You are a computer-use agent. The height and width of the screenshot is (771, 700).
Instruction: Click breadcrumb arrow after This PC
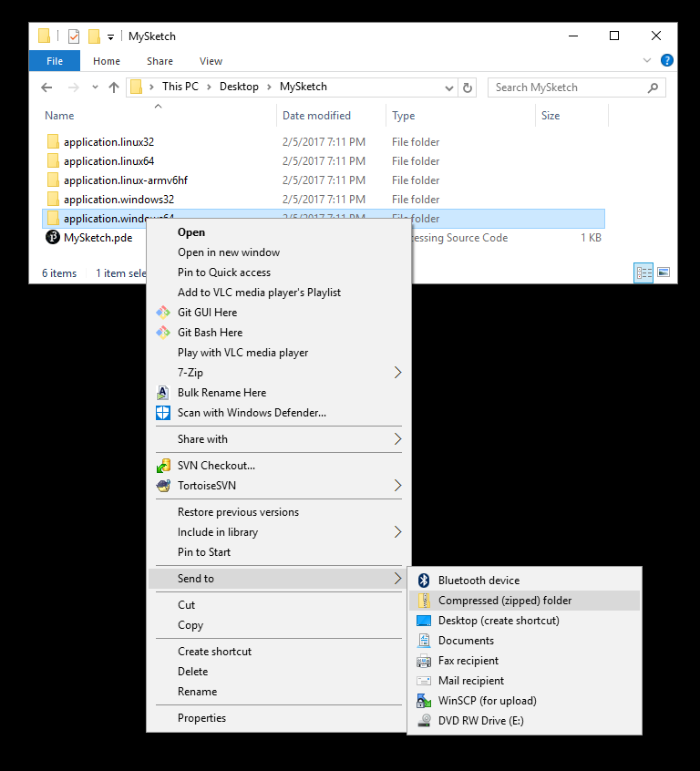point(209,87)
